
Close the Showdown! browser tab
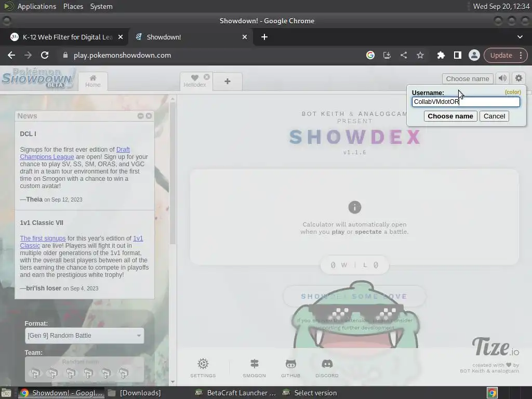[245, 37]
